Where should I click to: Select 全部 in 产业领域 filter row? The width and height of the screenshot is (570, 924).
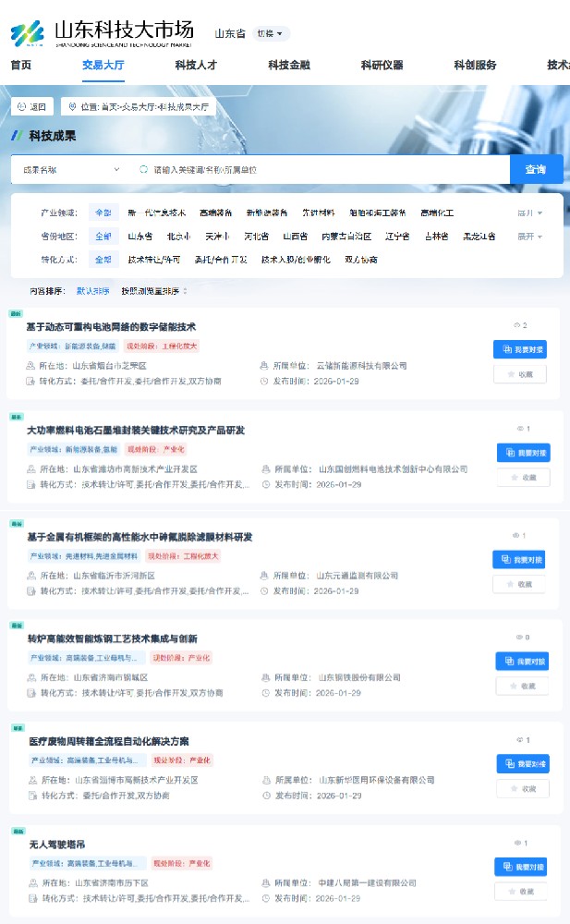(103, 213)
